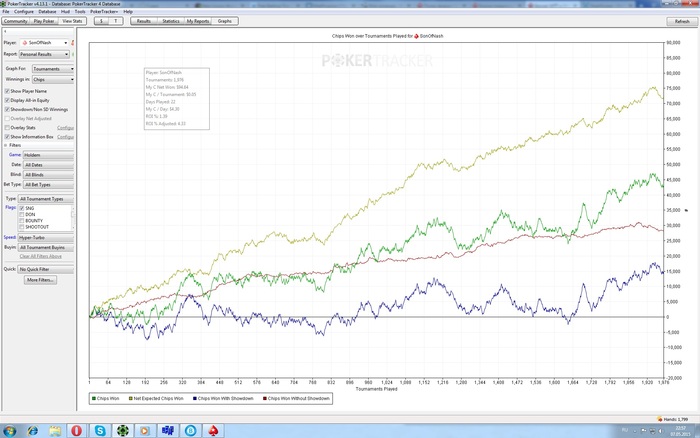Click the Refresh button
Screen dimensions: 700x438
(682, 21)
